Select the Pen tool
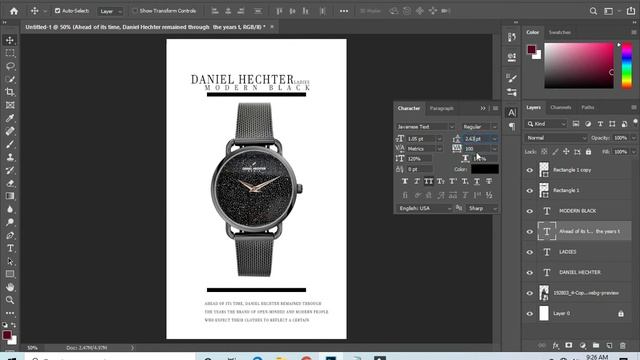 coord(10,236)
